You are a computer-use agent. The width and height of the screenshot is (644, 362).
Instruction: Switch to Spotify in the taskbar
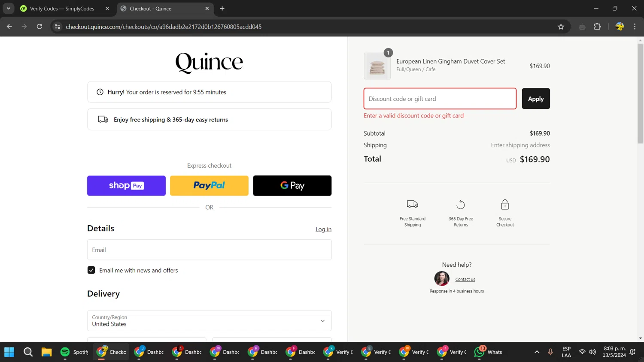[x=74, y=352]
